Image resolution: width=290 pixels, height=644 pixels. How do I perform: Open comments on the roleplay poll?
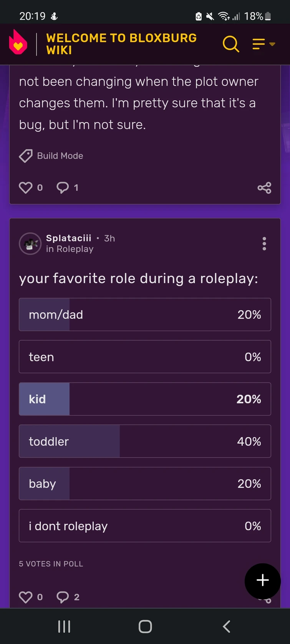coord(63,597)
